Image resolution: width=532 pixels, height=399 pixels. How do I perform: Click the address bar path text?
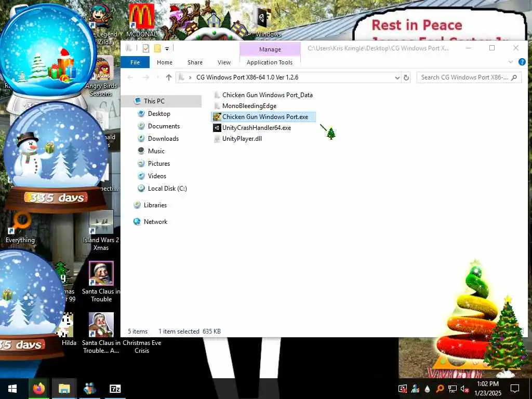point(247,77)
